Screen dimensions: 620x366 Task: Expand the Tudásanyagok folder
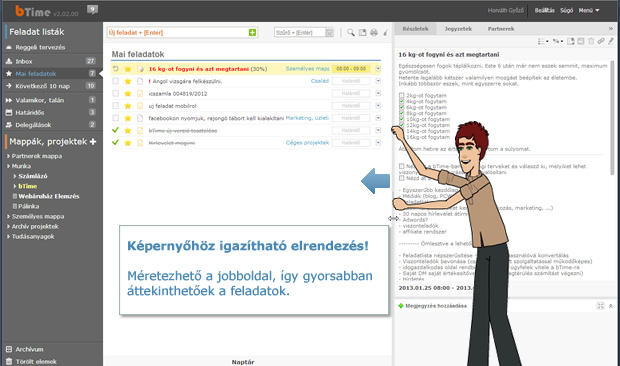[x=8, y=237]
